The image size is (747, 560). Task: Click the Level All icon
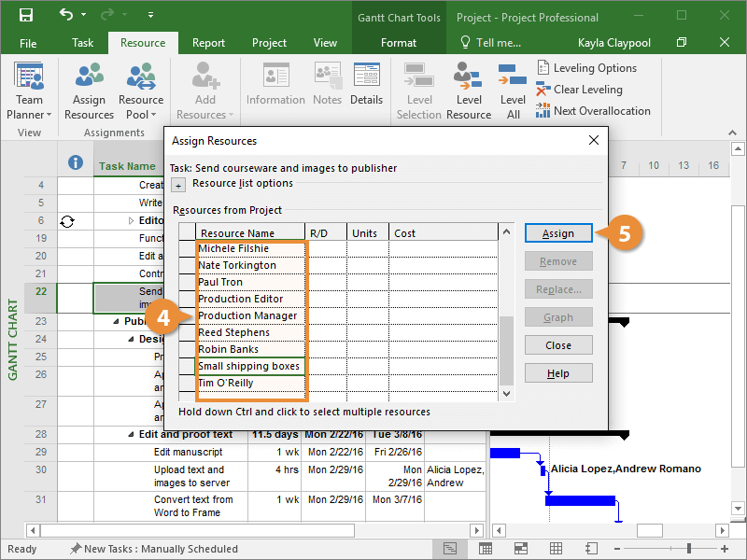(513, 91)
